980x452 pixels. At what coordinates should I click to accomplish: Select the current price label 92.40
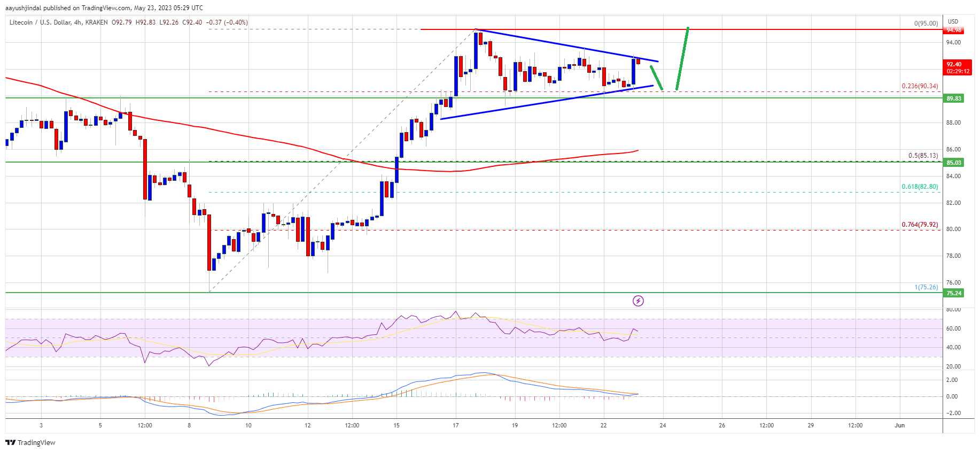tap(954, 64)
